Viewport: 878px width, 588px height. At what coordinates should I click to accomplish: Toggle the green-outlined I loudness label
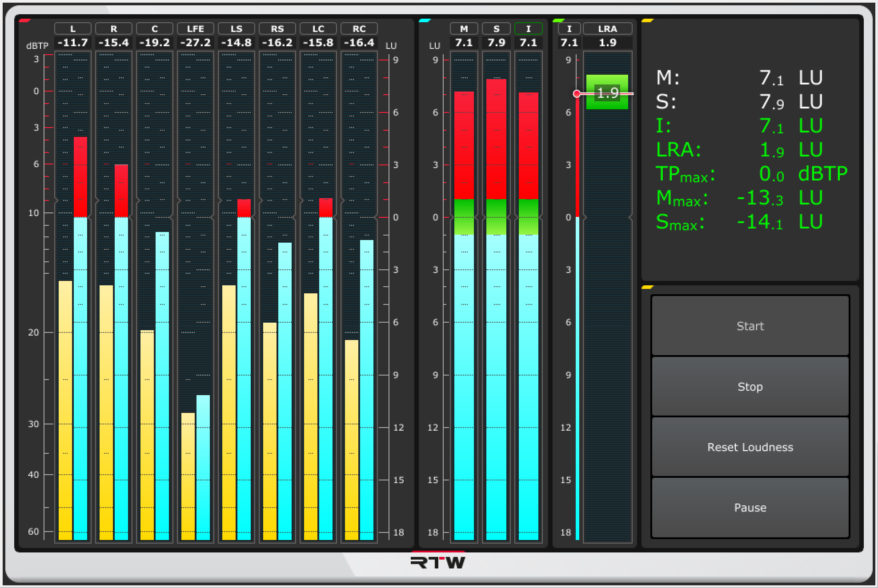click(x=529, y=28)
